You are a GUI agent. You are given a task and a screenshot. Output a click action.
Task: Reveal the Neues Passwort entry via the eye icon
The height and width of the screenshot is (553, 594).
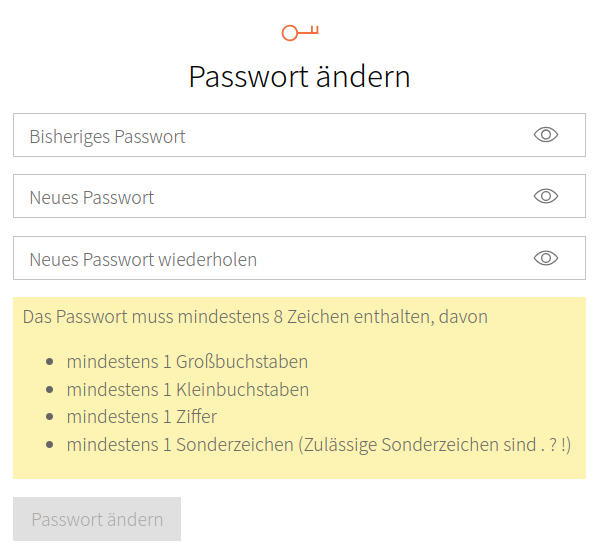click(x=546, y=196)
